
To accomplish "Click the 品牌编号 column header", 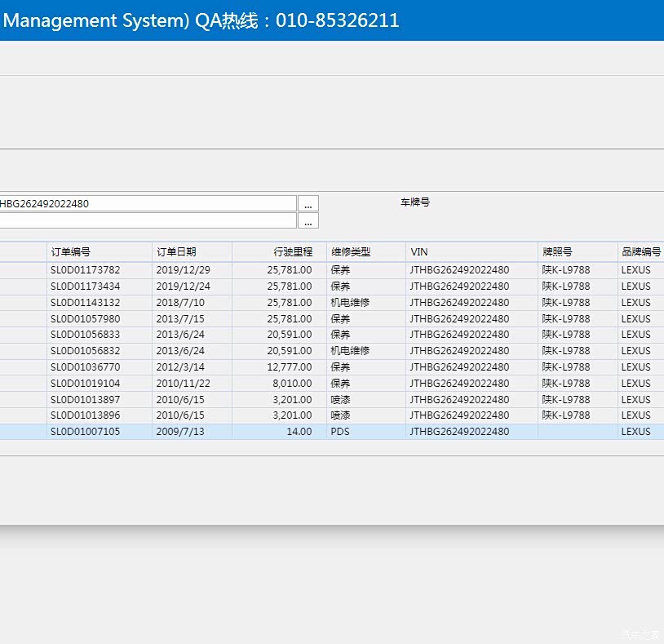I will click(x=640, y=252).
